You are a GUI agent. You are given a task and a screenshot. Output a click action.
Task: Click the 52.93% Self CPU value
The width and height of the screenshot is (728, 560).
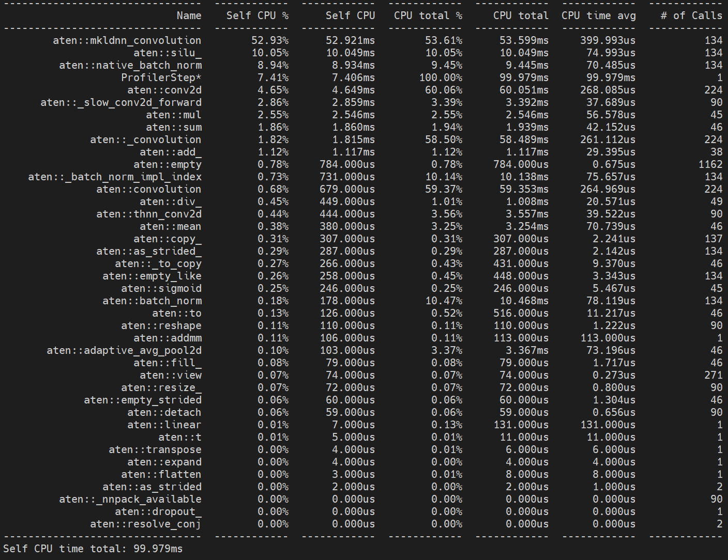tap(274, 40)
